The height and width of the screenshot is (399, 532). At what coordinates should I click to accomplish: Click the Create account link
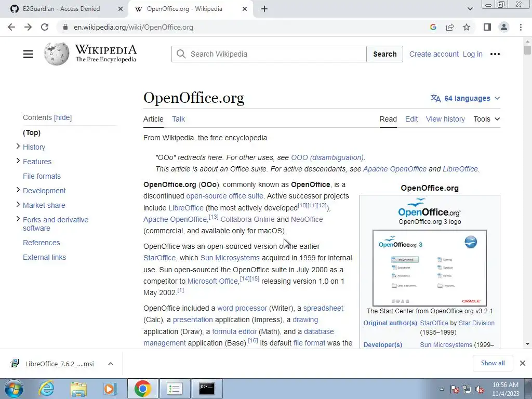pos(434,54)
